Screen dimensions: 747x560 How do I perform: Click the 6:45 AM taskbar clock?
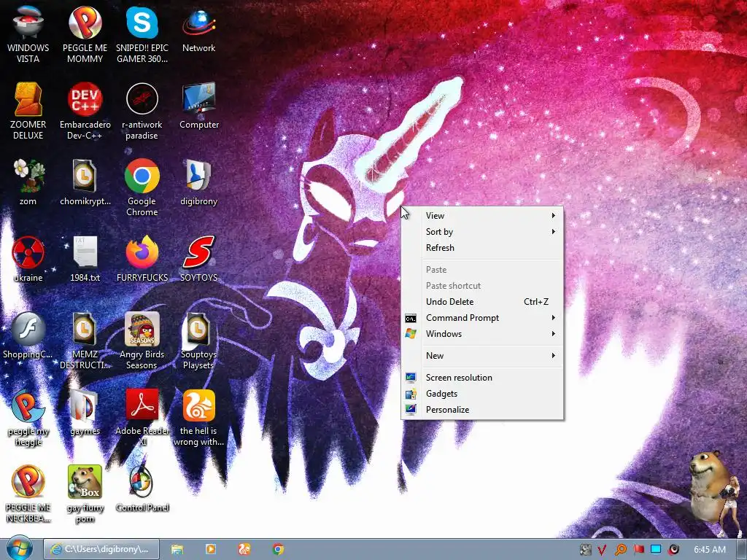click(x=709, y=550)
